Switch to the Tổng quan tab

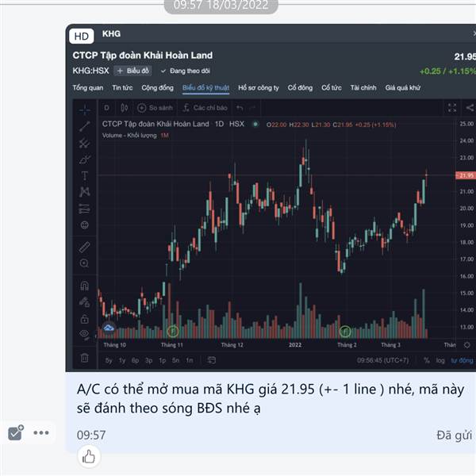click(88, 88)
